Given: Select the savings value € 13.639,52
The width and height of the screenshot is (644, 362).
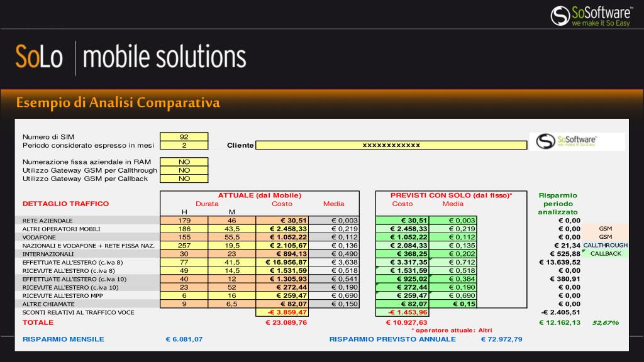Looking at the screenshot, I should point(560,262).
